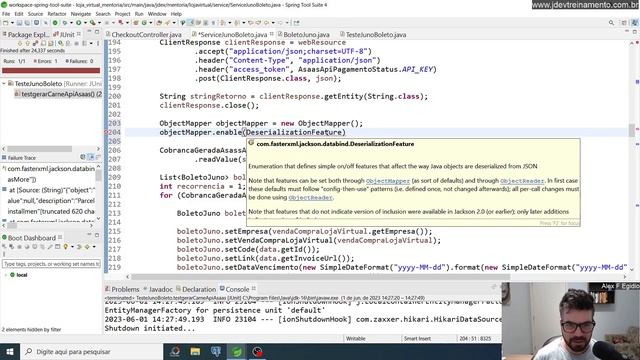Open File Explorer from the taskbar

[195, 351]
